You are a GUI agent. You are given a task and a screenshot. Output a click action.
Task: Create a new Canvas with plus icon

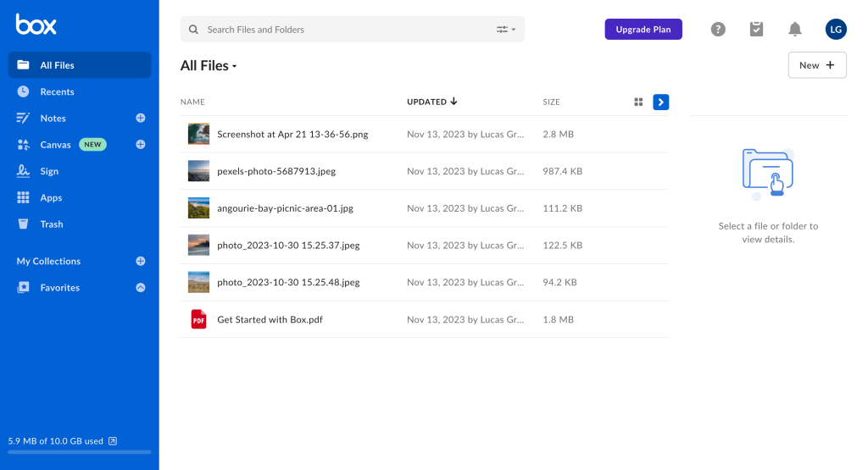point(141,145)
